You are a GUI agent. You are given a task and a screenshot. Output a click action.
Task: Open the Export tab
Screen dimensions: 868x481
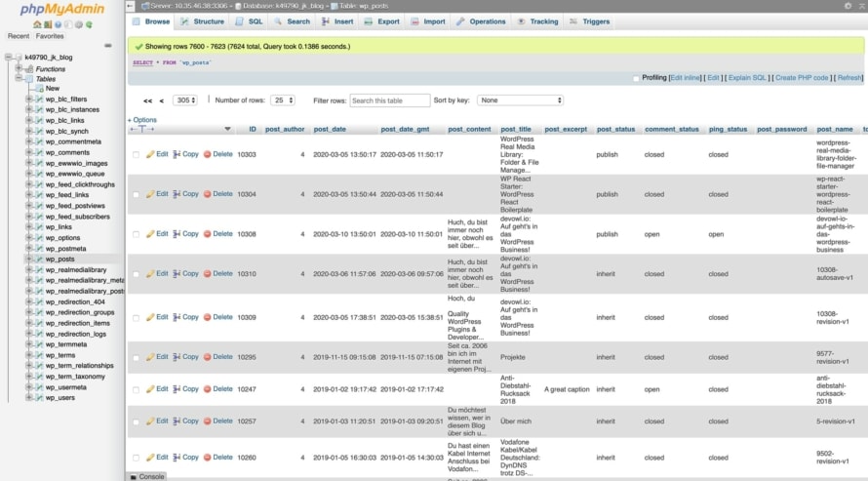click(x=382, y=21)
